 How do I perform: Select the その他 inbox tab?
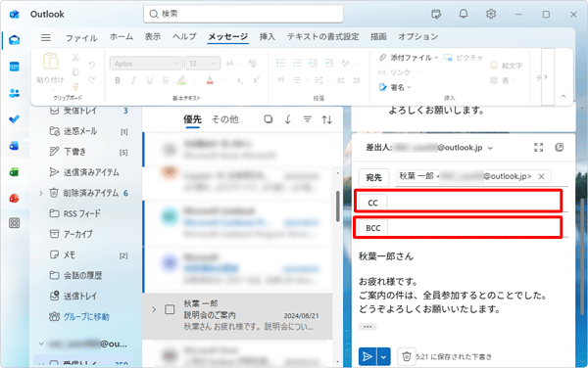pos(225,119)
